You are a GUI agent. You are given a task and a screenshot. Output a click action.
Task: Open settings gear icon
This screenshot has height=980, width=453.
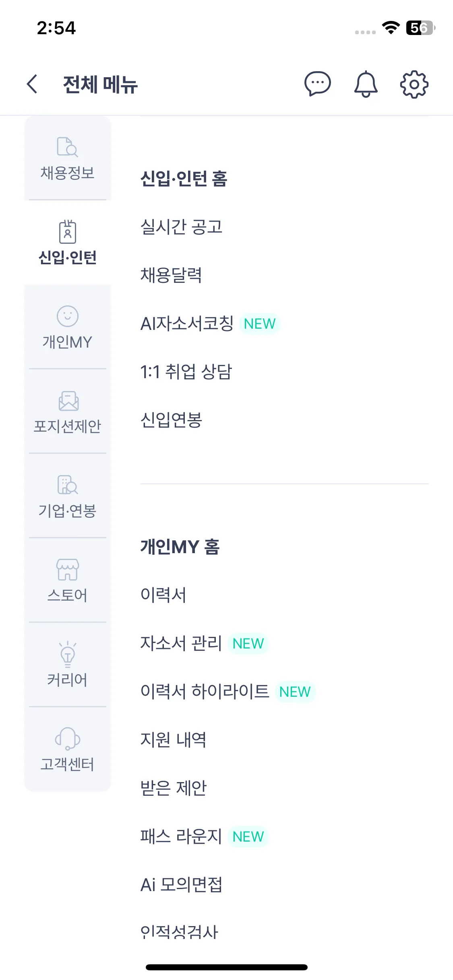click(x=414, y=84)
